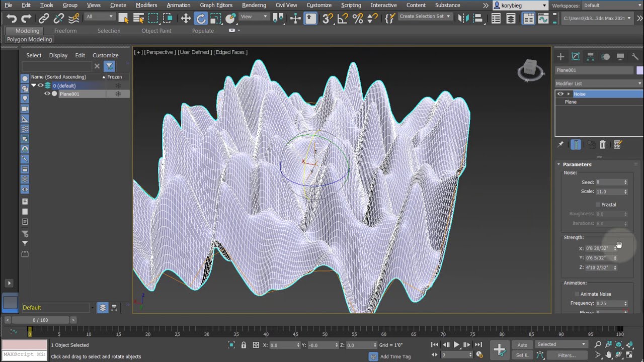Open the Curve Editor from toolbar
Image resolution: width=644 pixels, height=362 pixels.
543,19
